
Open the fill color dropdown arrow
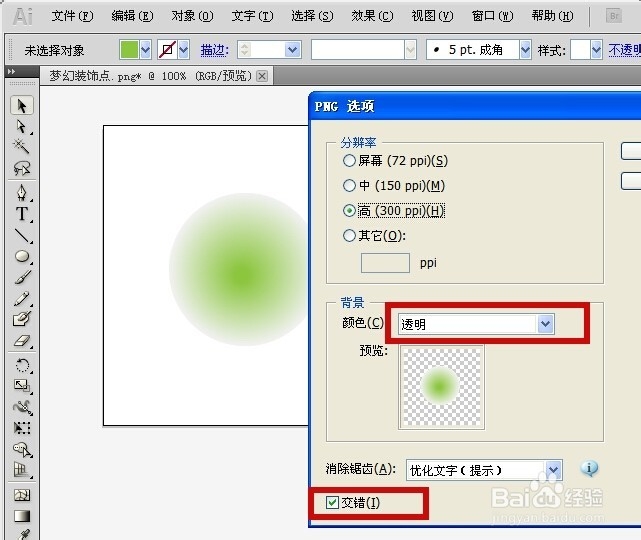pos(146,50)
